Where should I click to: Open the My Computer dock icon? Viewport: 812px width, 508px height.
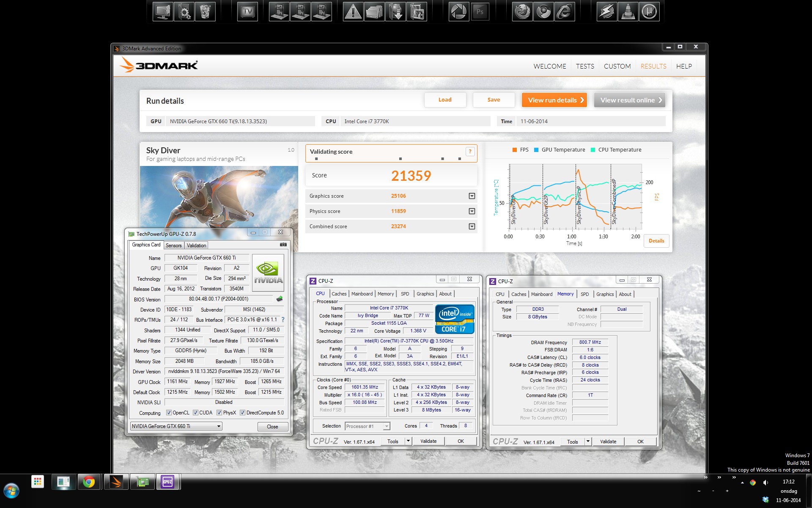coord(163,11)
